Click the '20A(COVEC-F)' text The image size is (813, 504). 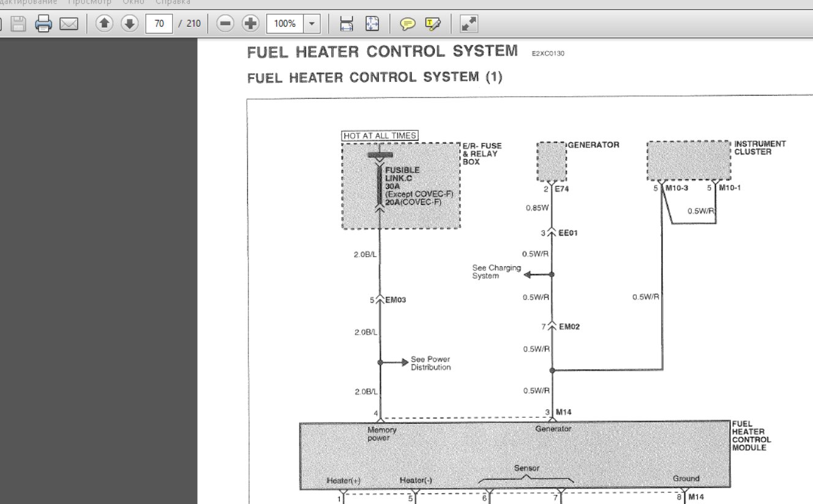tap(413, 202)
